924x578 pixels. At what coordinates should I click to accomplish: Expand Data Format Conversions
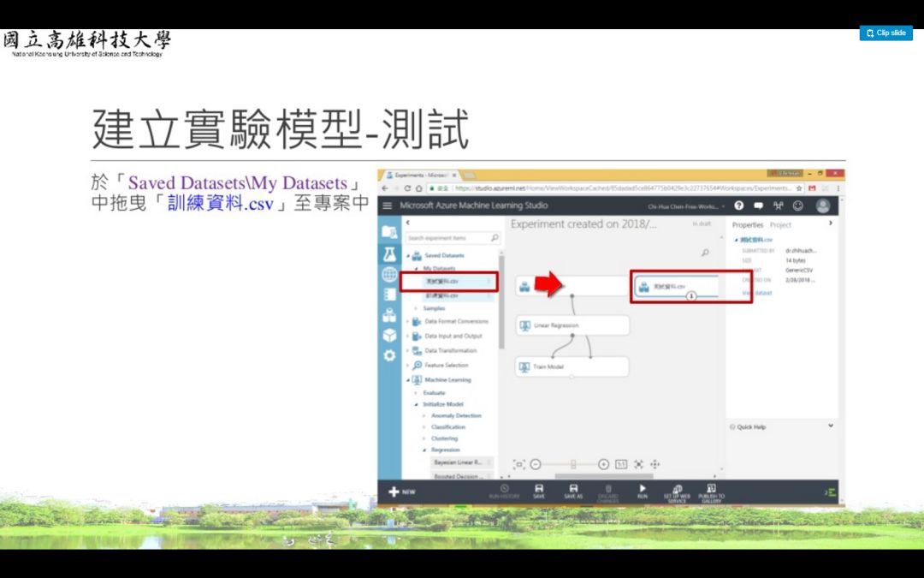408,321
